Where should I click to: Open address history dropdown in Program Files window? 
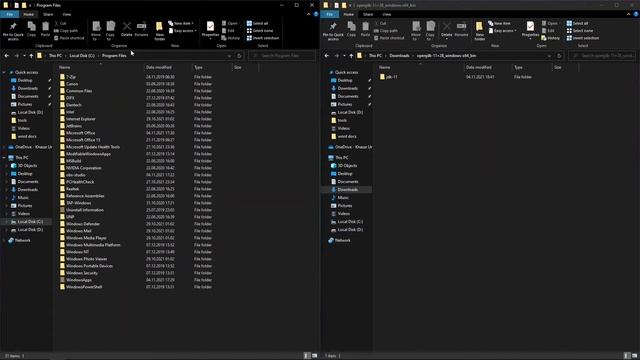click(x=229, y=56)
